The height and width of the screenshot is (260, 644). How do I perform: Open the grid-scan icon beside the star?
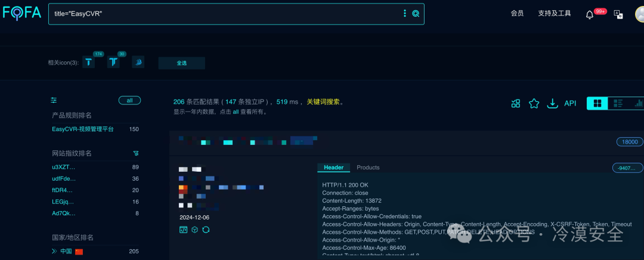[515, 104]
